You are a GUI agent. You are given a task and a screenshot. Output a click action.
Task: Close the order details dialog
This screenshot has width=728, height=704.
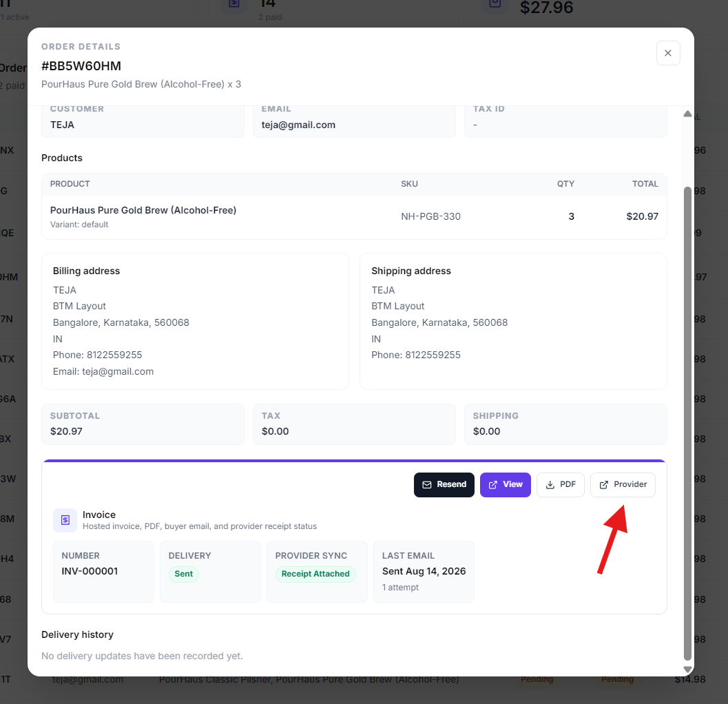pos(667,53)
